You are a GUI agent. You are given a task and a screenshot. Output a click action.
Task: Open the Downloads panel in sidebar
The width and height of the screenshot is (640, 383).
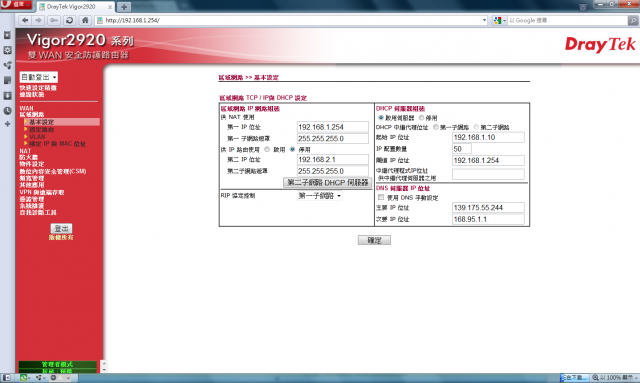pos(7,96)
